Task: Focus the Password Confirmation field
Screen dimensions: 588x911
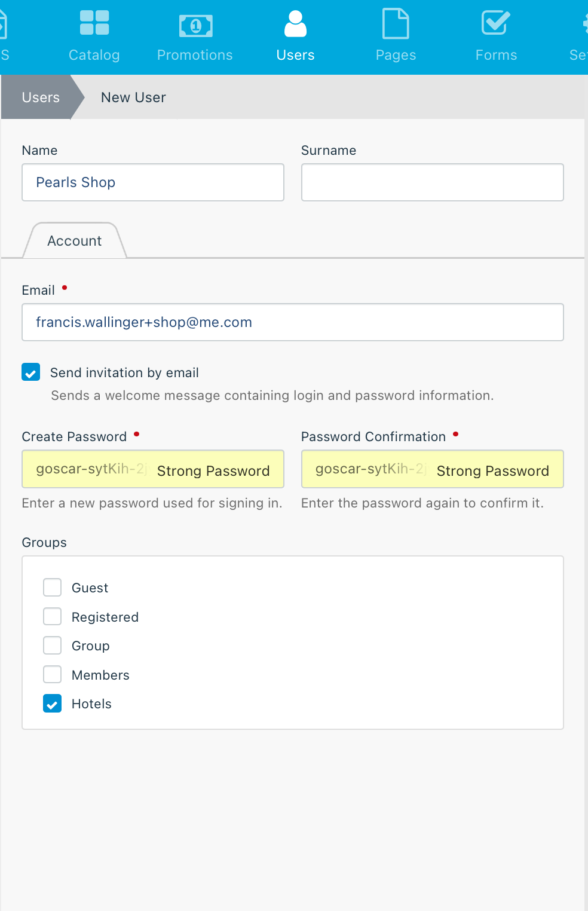Action: (x=433, y=469)
